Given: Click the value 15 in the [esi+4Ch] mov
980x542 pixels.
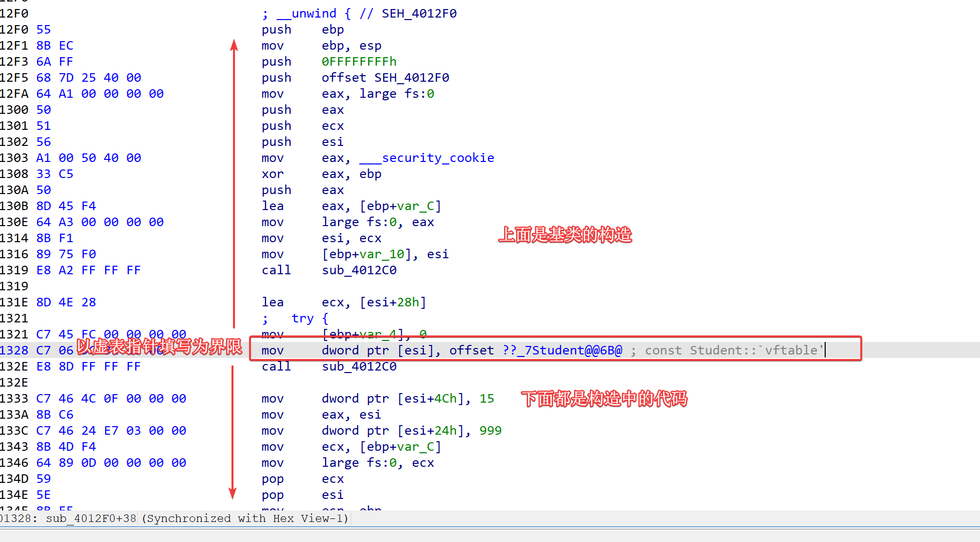Looking at the screenshot, I should coord(486,399).
